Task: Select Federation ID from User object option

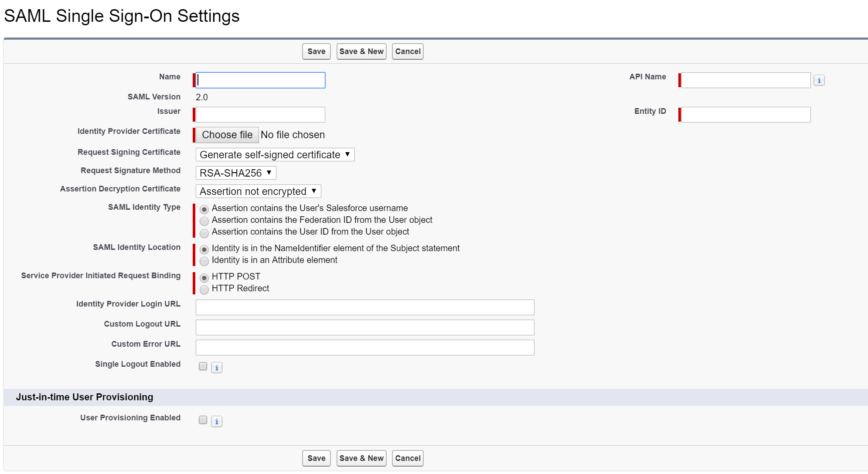Action: pos(204,221)
